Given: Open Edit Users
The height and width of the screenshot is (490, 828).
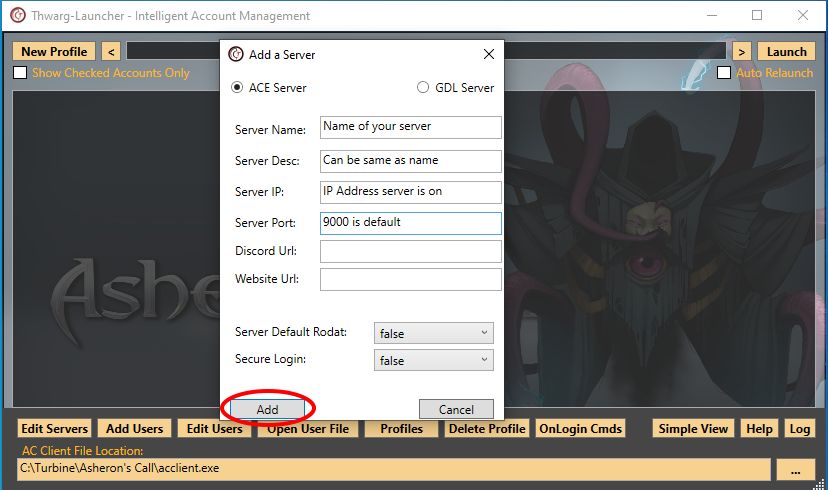Looking at the screenshot, I should (x=214, y=428).
